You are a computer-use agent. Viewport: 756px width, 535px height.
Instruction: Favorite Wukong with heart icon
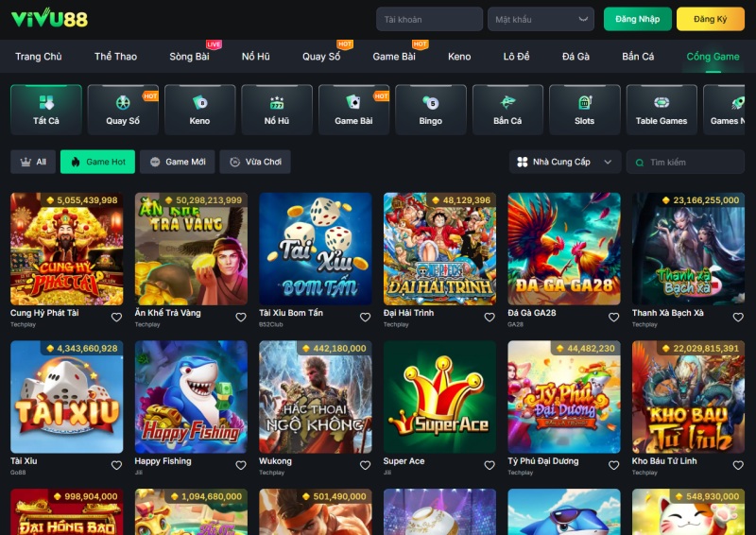point(365,465)
